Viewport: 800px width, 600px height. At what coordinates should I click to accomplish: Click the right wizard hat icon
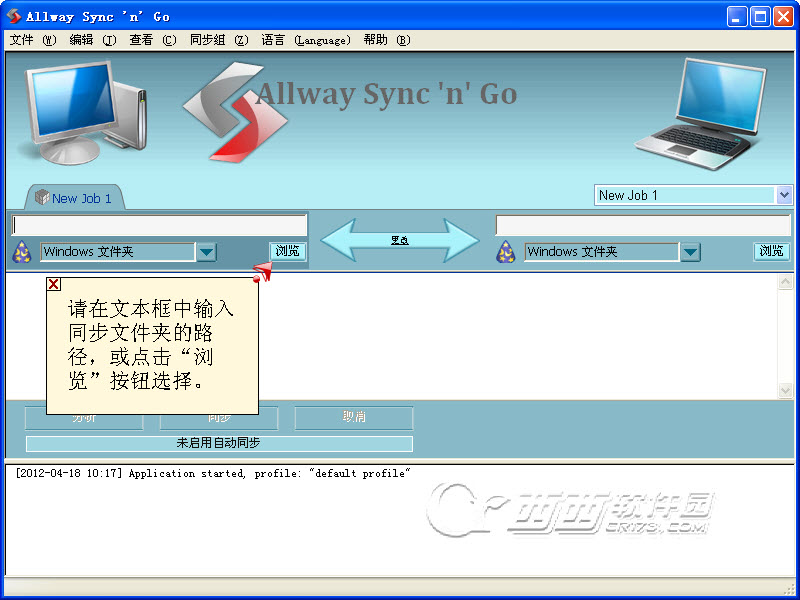click(x=506, y=252)
